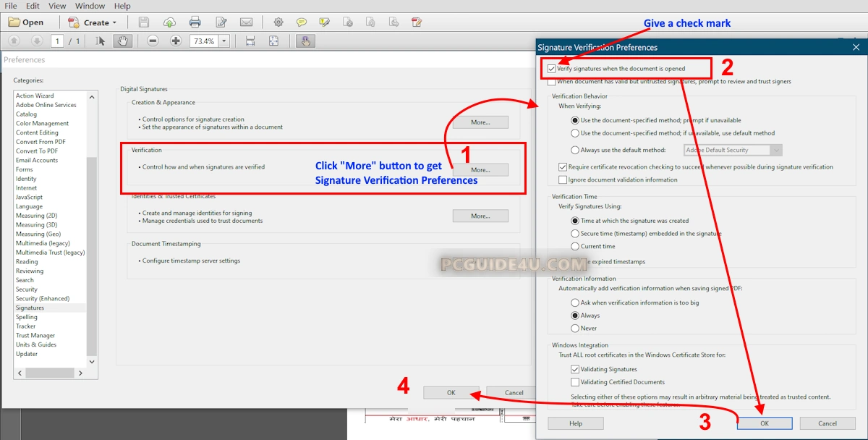
Task: Click More button in Verification section
Action: (x=480, y=170)
